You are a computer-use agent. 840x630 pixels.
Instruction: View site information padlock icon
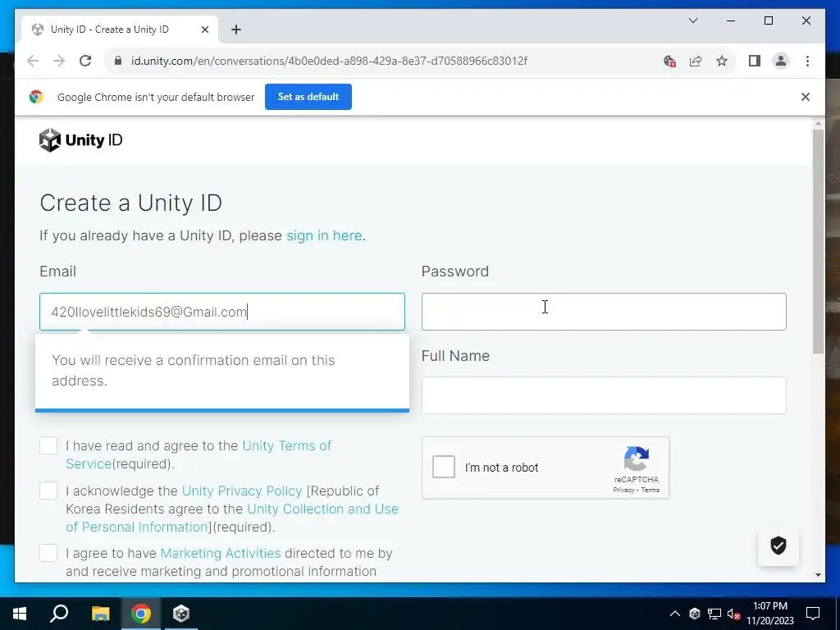click(x=118, y=61)
